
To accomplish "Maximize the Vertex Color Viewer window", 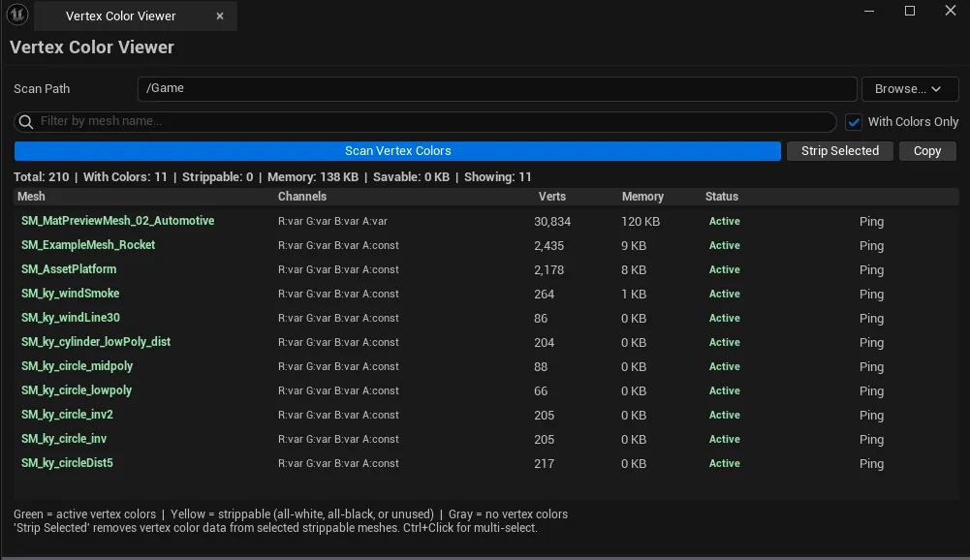I will click(909, 11).
